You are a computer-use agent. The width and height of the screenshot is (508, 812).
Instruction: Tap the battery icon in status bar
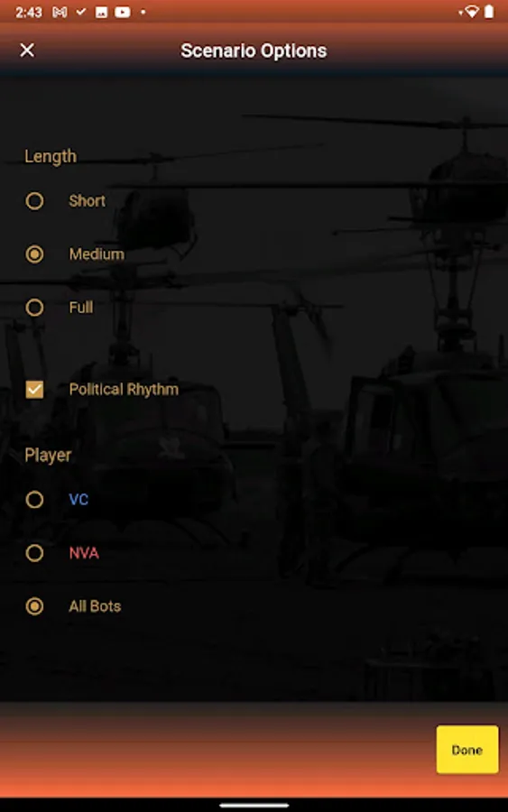(489, 12)
